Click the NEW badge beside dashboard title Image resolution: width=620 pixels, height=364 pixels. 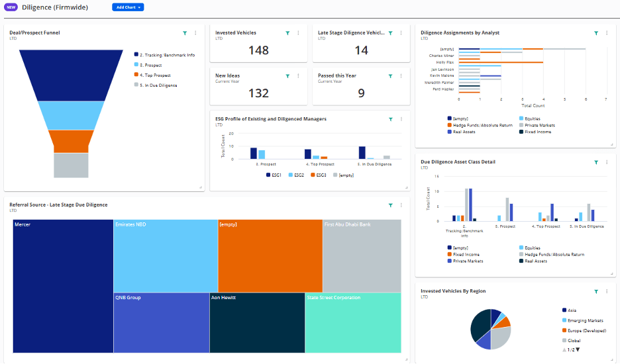[x=11, y=7]
